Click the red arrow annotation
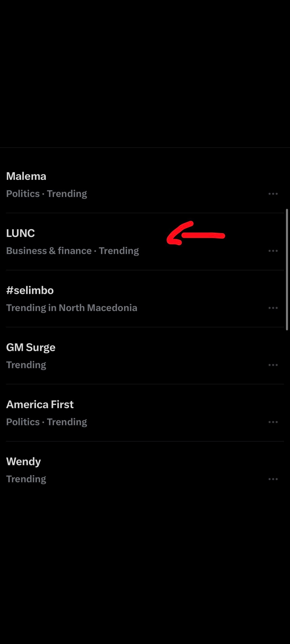Viewport: 290px width, 644px height. [196, 233]
